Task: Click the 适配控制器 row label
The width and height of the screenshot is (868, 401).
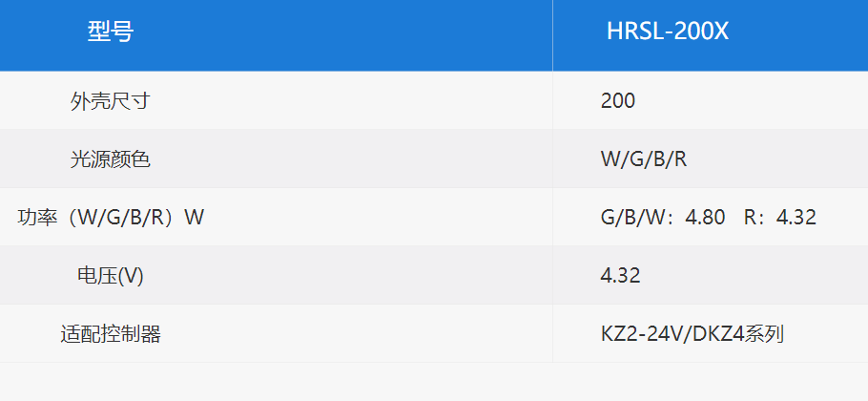Action: [x=110, y=334]
